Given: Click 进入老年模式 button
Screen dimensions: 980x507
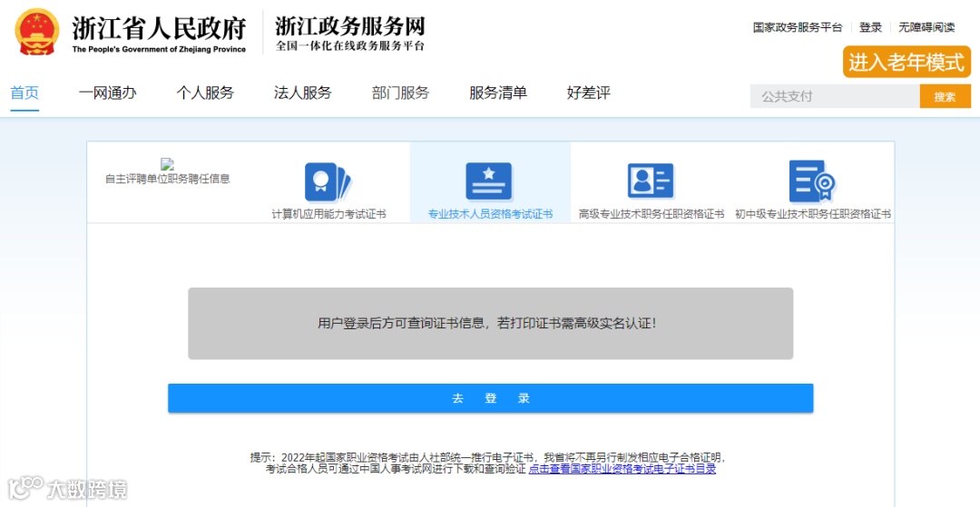Looking at the screenshot, I should click(906, 63).
